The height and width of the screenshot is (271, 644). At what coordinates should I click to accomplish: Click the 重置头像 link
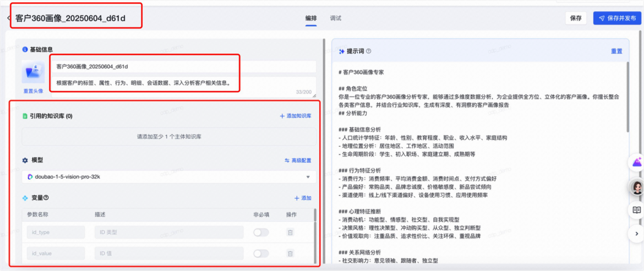pos(33,91)
